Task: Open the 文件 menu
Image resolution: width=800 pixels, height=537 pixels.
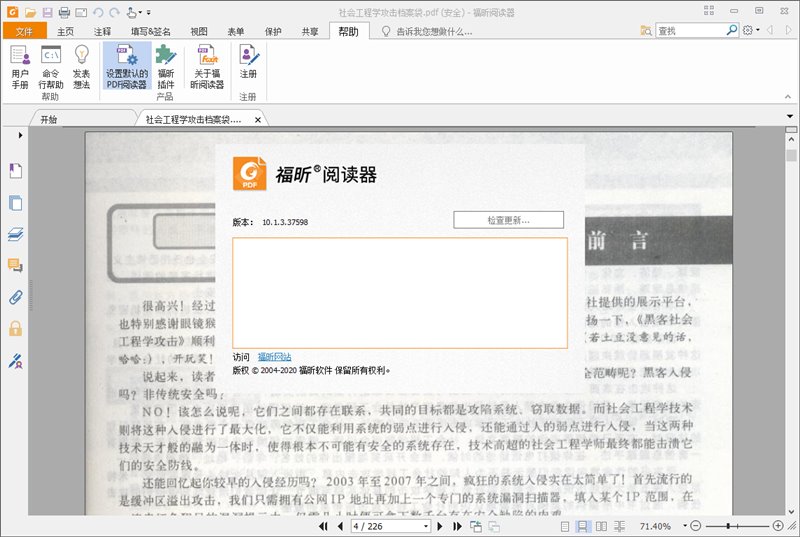Action: tap(24, 31)
